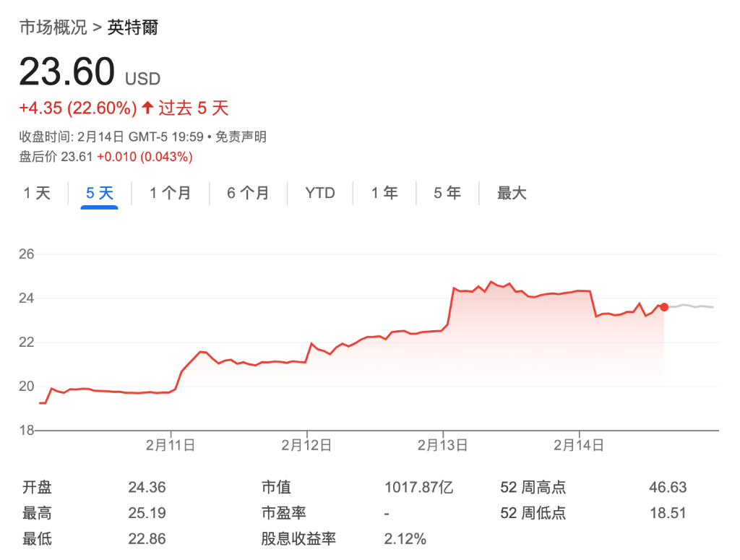Click the 英特爾 breadcrumb entry
This screenshot has width=740, height=560.
(x=134, y=27)
